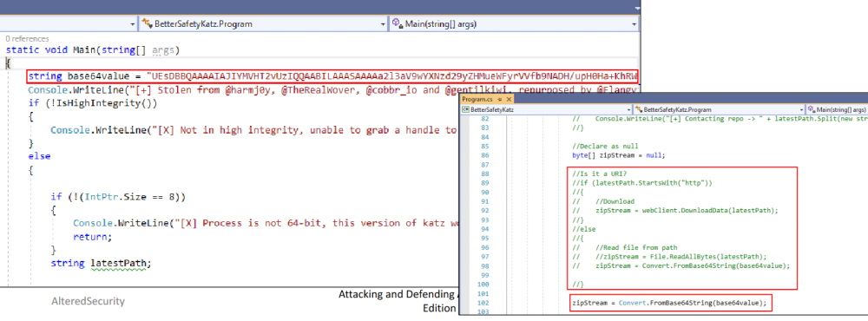This screenshot has height=321, width=868.
Task: Click the 'Process is not 64-bit' Console.WriteLine line
Action: click(266, 223)
